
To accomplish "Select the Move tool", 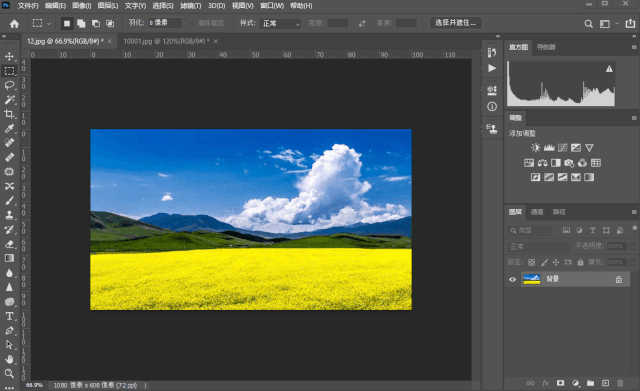I will coord(9,56).
